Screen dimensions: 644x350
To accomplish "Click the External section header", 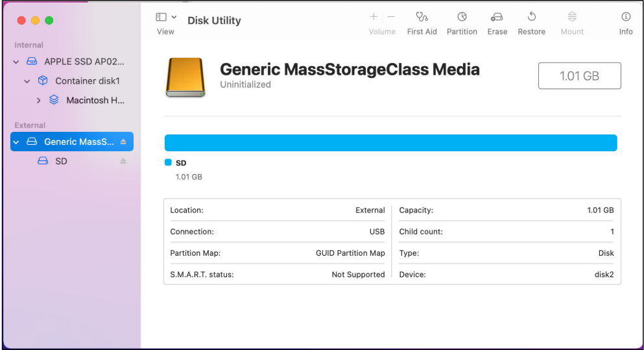I will [x=30, y=125].
